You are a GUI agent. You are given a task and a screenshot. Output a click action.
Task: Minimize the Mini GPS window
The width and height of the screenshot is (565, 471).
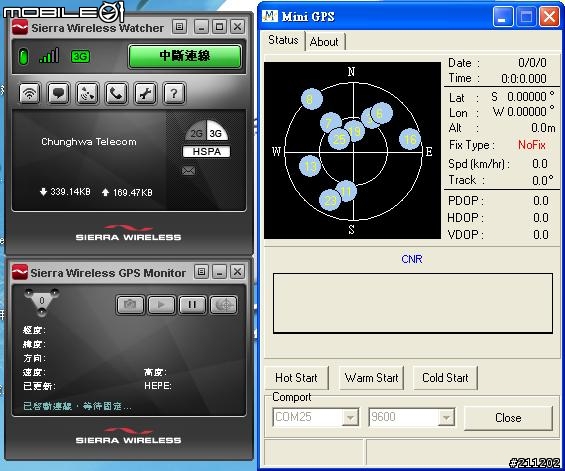503,16
